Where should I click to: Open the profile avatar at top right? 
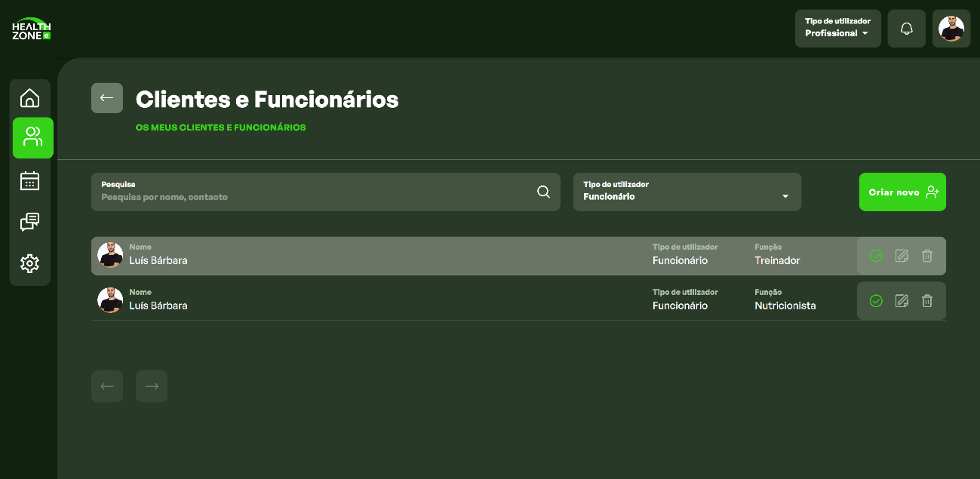point(951,29)
